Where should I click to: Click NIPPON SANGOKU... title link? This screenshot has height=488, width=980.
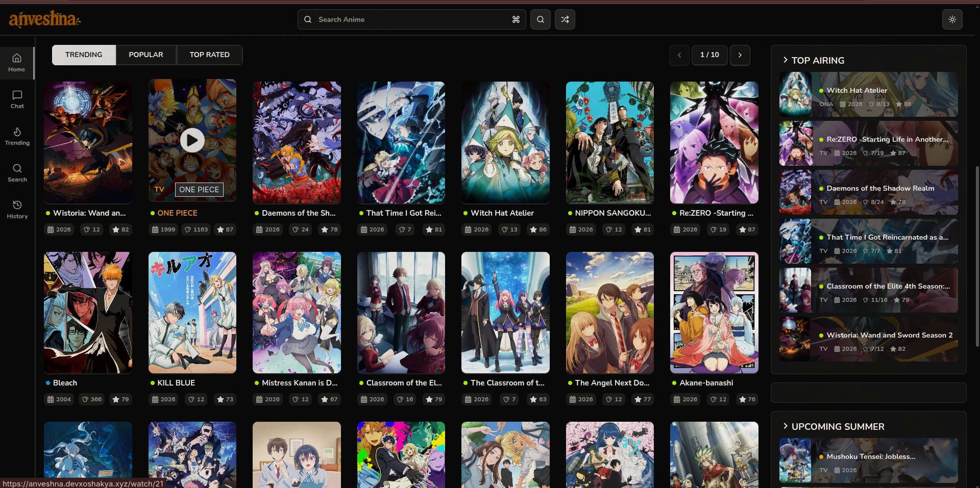613,213
